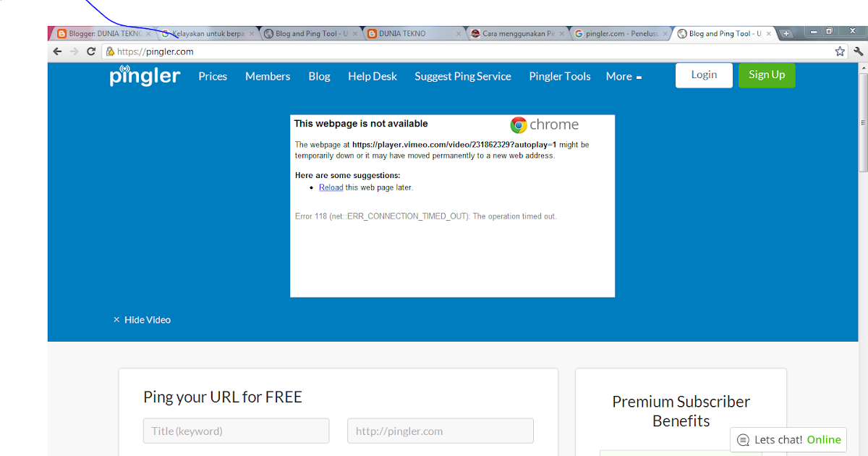Close the 'Kelayakan untuk berpa' tab
This screenshot has height=456, width=868.
click(252, 33)
